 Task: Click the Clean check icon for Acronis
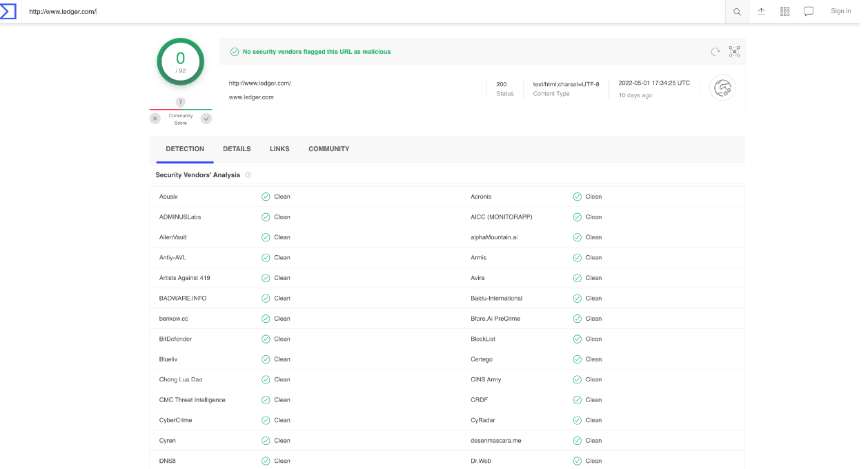pyautogui.click(x=578, y=197)
